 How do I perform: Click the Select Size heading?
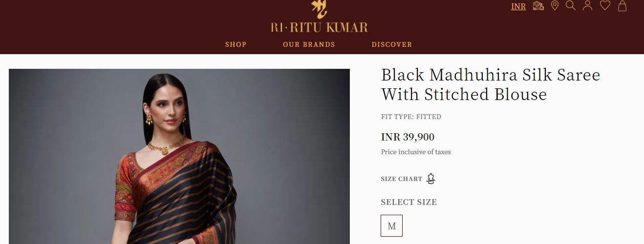pyautogui.click(x=408, y=202)
